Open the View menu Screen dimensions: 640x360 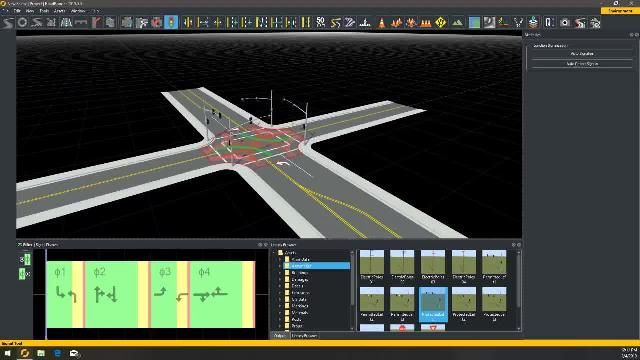click(30, 11)
